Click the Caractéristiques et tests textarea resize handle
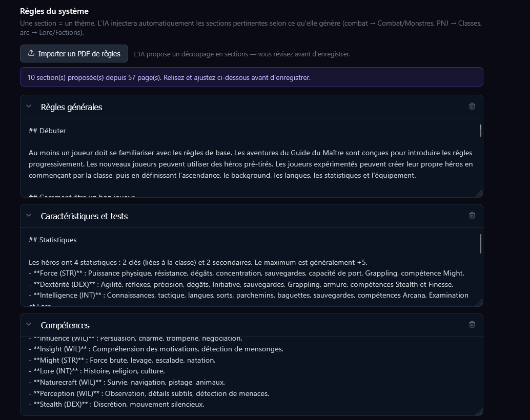The height and width of the screenshot is (420, 530). coord(479,303)
